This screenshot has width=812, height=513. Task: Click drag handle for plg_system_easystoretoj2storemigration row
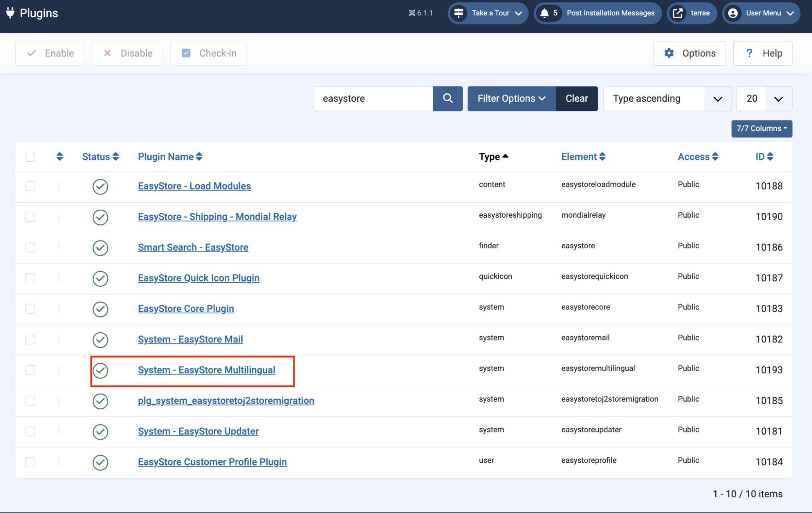58,400
